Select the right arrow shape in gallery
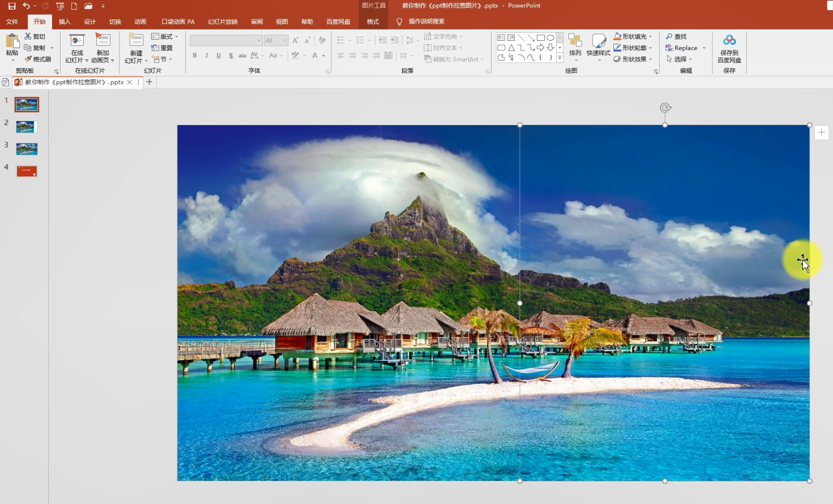Image resolution: width=833 pixels, height=504 pixels. point(540,48)
